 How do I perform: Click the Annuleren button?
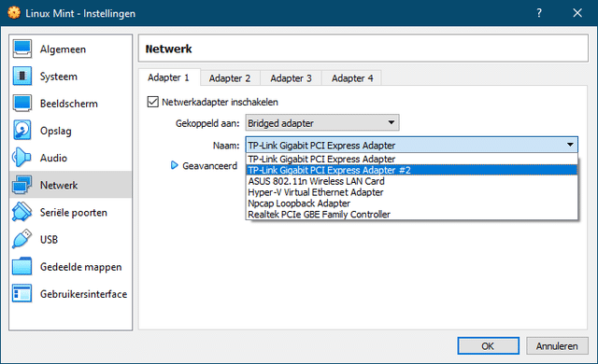pos(557,345)
